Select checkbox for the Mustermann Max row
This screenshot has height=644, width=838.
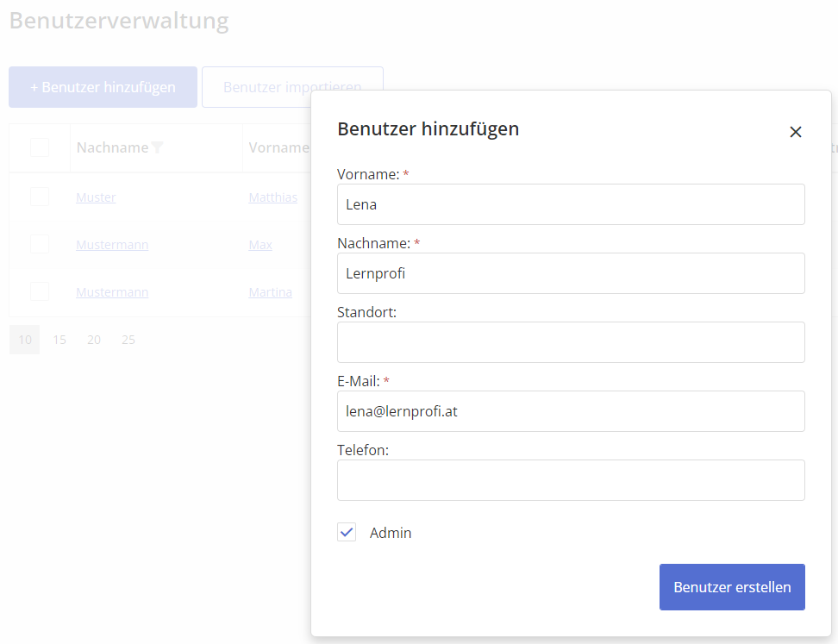point(40,245)
